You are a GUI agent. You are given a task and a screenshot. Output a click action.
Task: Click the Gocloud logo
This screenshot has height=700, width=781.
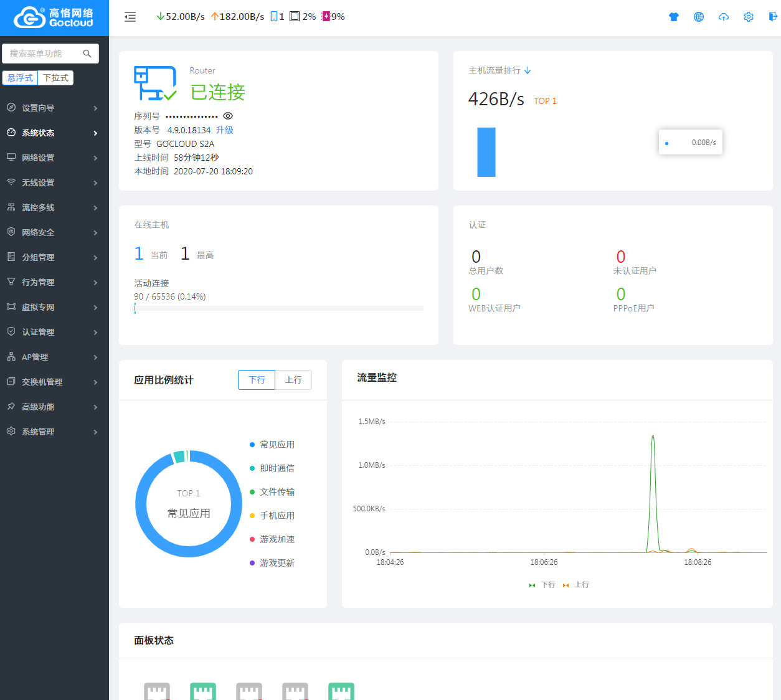pos(54,17)
